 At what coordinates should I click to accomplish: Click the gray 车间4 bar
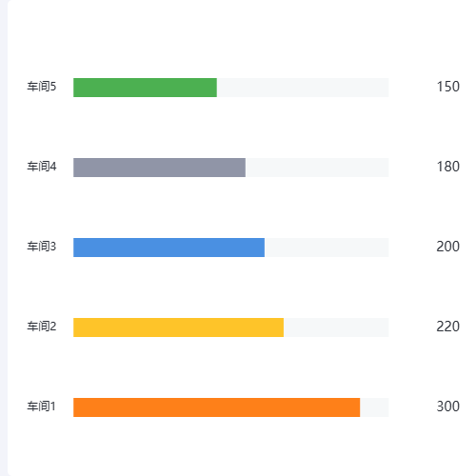pyautogui.click(x=159, y=168)
